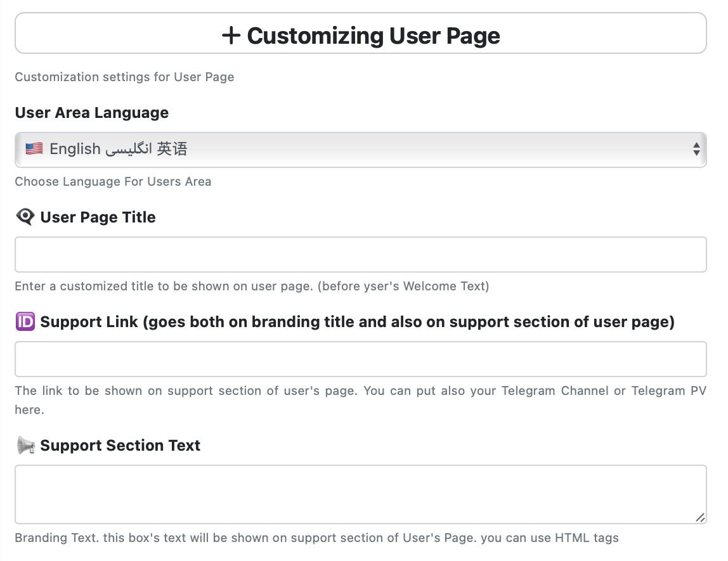Image resolution: width=728 pixels, height=561 pixels.
Task: Click the 'Support Section Text' label
Action: (x=120, y=446)
